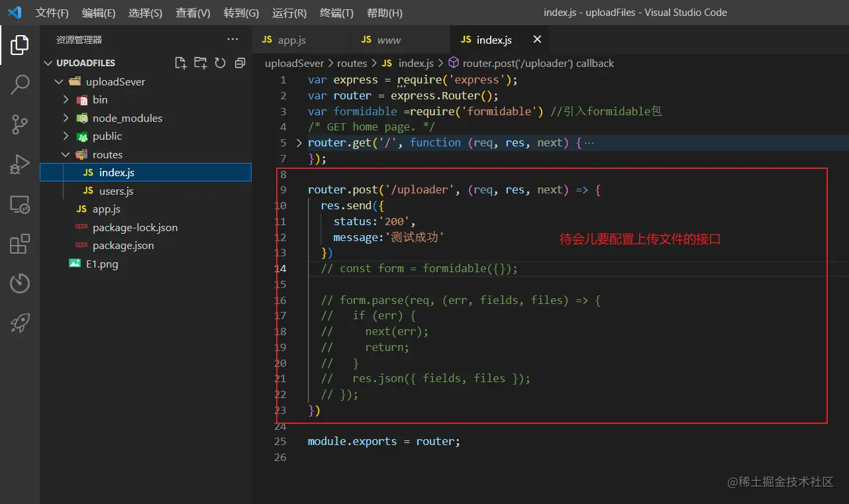Click routes in the breadcrumb
The image size is (849, 504).
click(352, 63)
